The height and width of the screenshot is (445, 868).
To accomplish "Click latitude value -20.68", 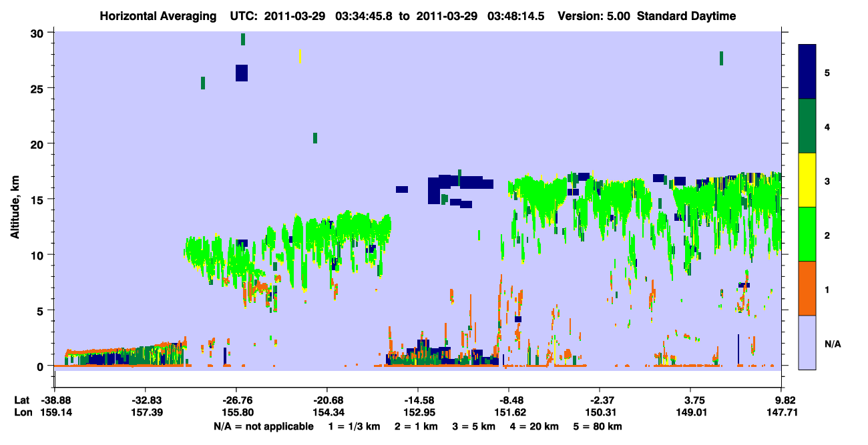I will pyautogui.click(x=327, y=400).
